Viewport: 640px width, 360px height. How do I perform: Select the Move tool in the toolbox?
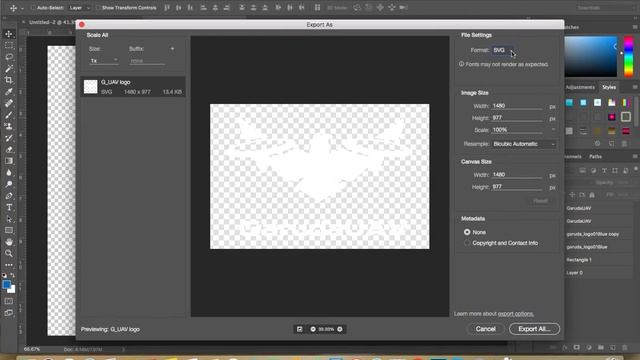point(9,34)
